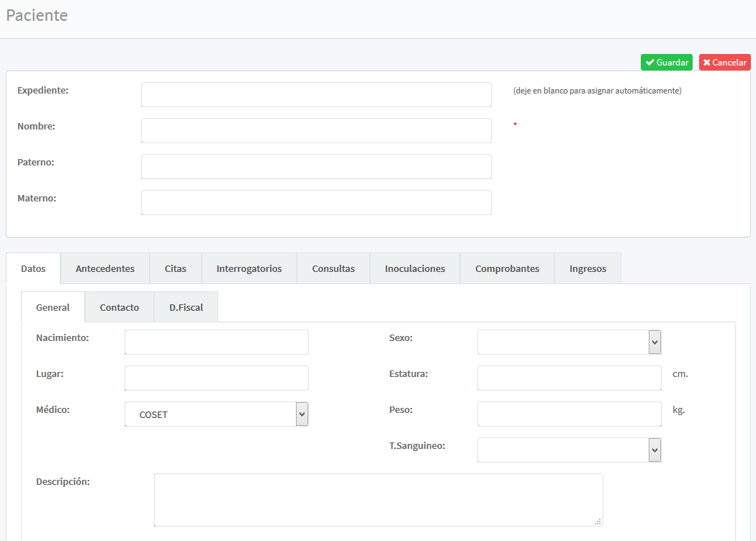Viewport: 756px width, 541px height.
Task: Focus the Nombre text field
Action: 316,130
